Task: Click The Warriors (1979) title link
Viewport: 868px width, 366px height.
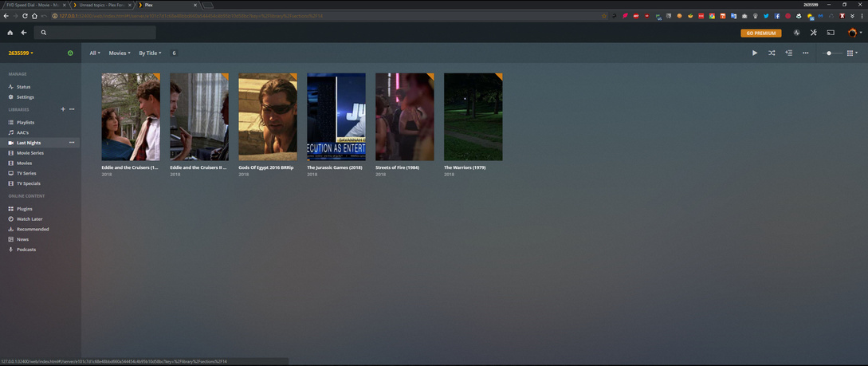Action: point(465,167)
